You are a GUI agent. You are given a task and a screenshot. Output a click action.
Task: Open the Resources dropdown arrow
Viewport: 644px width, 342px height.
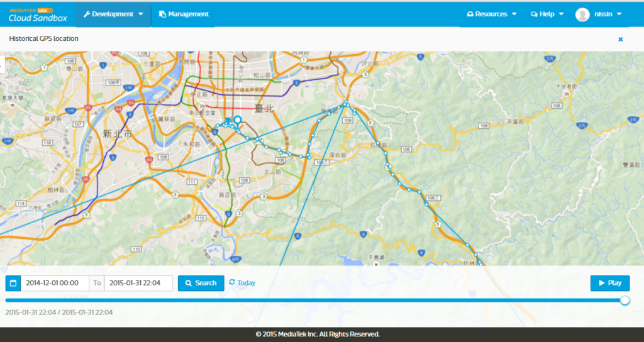(x=514, y=14)
